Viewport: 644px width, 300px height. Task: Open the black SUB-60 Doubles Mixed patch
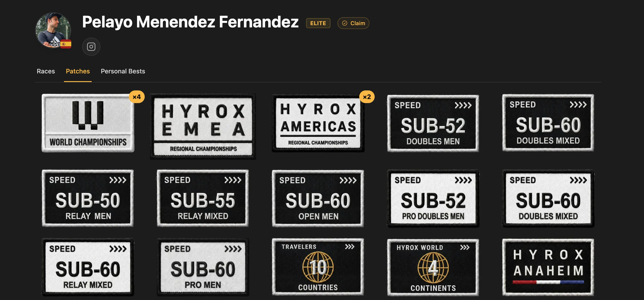click(548, 123)
